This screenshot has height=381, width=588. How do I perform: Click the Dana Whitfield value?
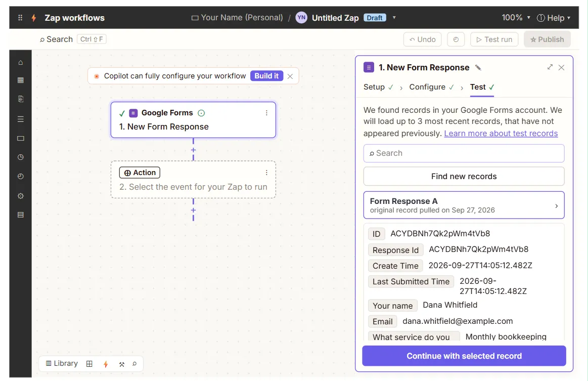[450, 305]
